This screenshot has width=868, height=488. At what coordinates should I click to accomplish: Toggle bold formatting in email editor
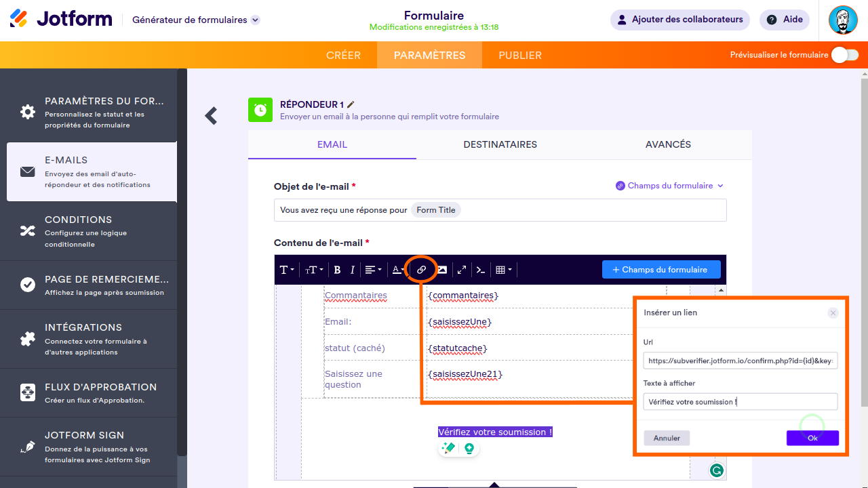coord(337,269)
